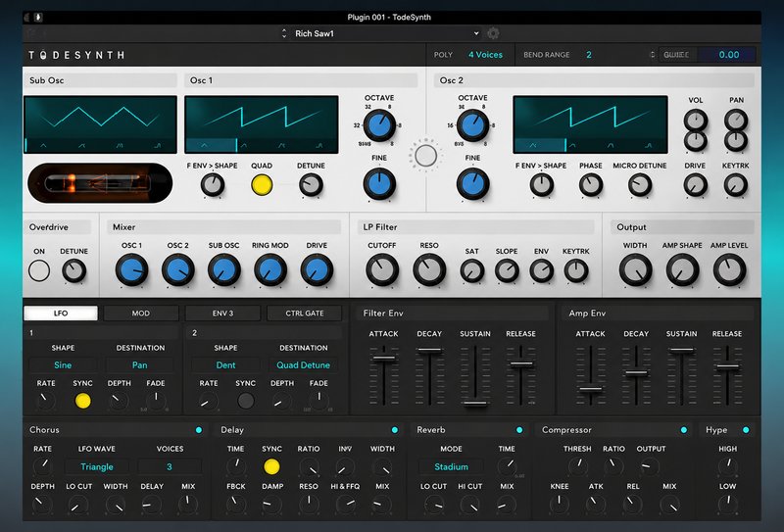Image resolution: width=784 pixels, height=532 pixels.
Task: Click the LP Filter RESO knob
Action: click(429, 270)
